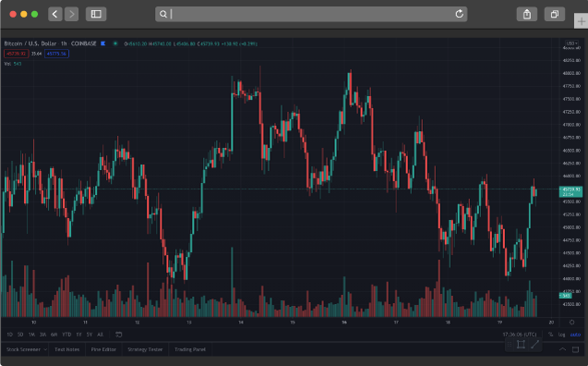588x366 pixels.
Task: Open the USD currency dropdown
Action: pos(571,43)
